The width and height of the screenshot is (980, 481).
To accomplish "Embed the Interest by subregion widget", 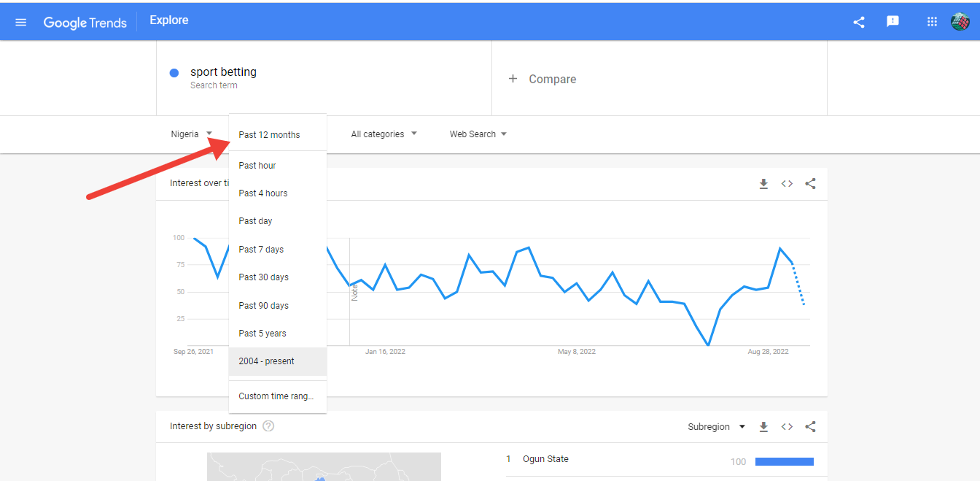I will 787,427.
